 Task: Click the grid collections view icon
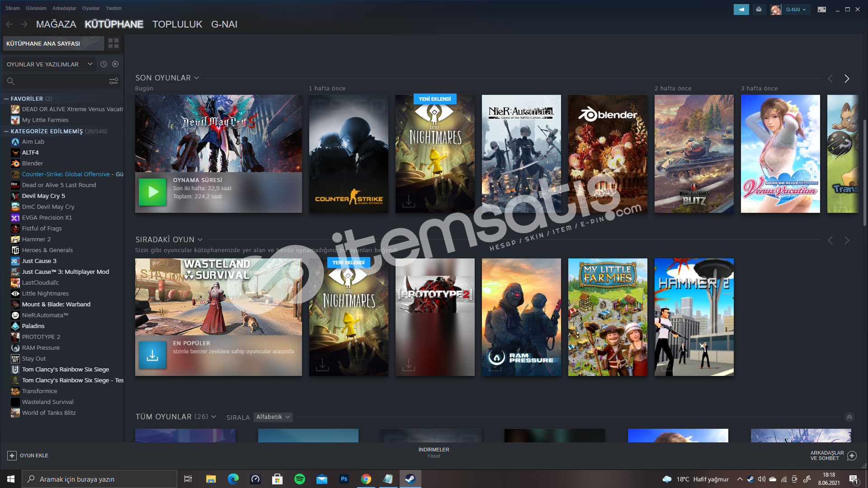[113, 43]
